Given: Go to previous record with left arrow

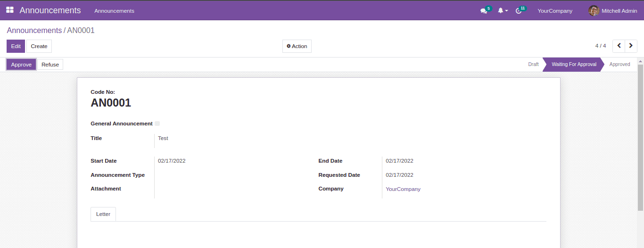Looking at the screenshot, I should point(619,46).
